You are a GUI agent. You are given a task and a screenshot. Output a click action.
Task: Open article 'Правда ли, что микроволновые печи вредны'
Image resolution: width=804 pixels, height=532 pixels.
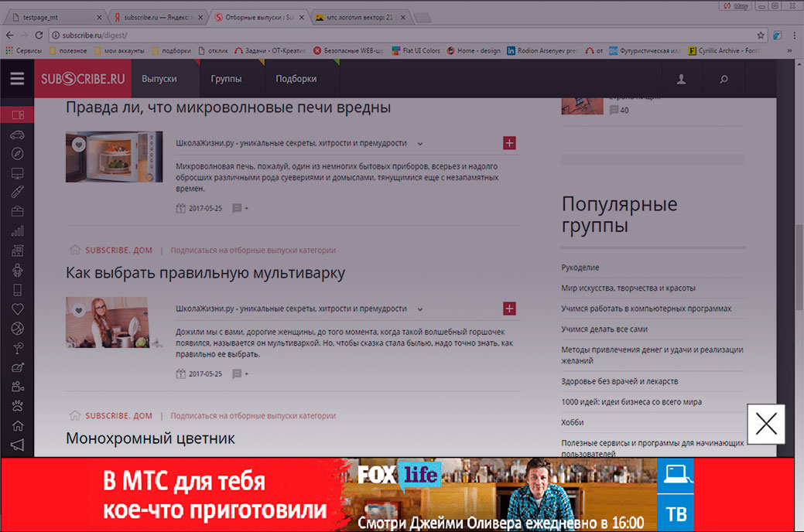[228, 107]
